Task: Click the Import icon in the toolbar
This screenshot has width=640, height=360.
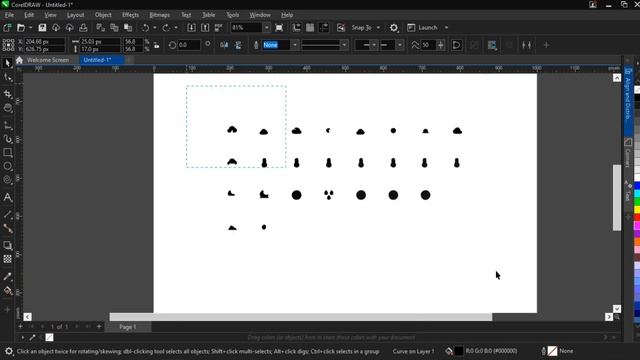Action: click(191, 28)
